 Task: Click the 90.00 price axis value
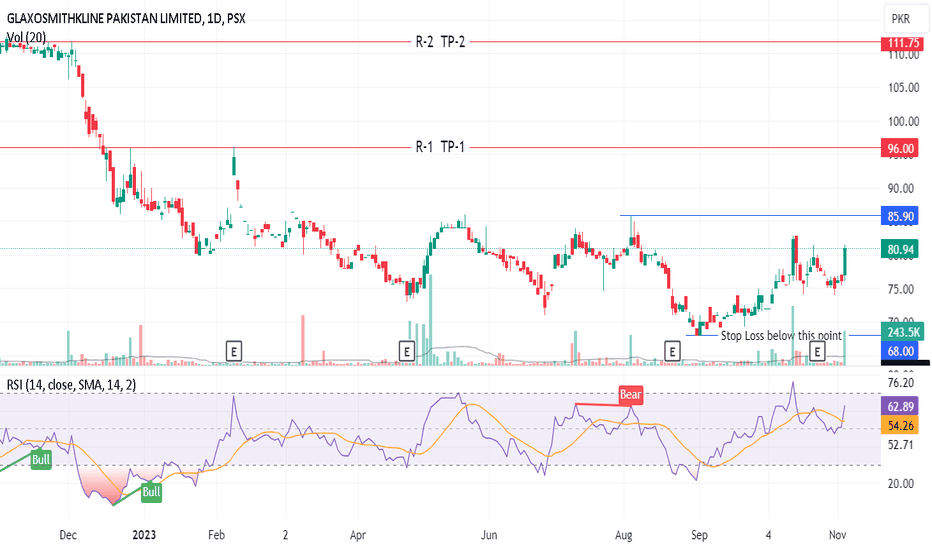[x=900, y=188]
